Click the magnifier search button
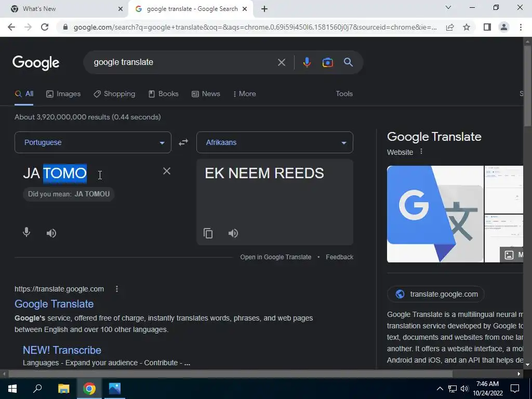 pos(348,62)
